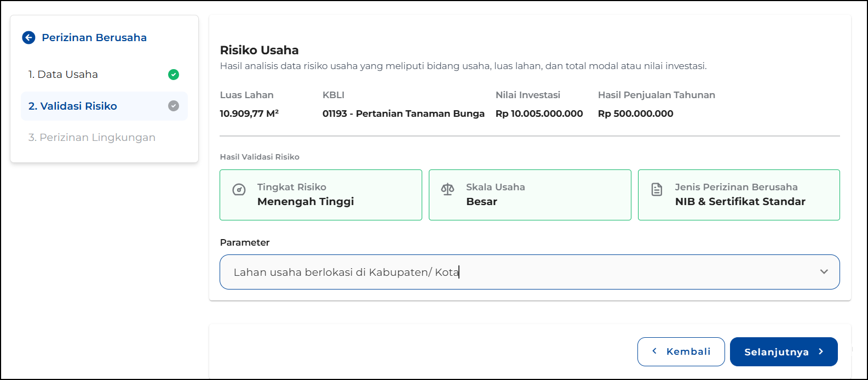Click the left chevron on Kembali button
The height and width of the screenshot is (380, 868).
(654, 351)
